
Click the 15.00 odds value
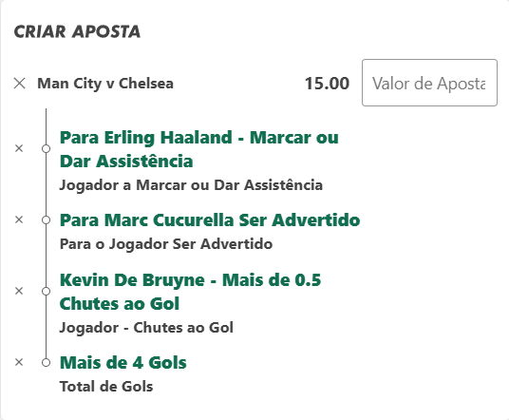point(327,84)
